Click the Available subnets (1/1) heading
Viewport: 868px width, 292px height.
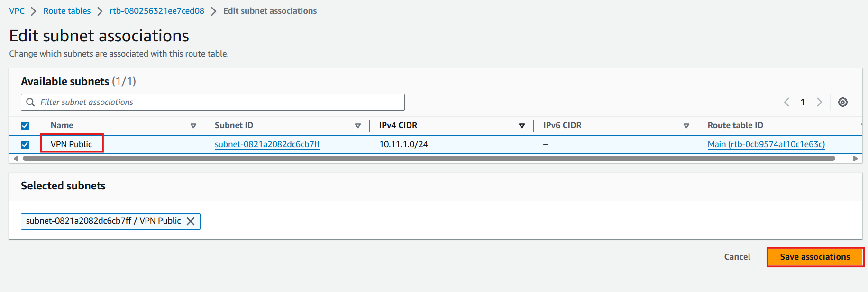(x=78, y=81)
